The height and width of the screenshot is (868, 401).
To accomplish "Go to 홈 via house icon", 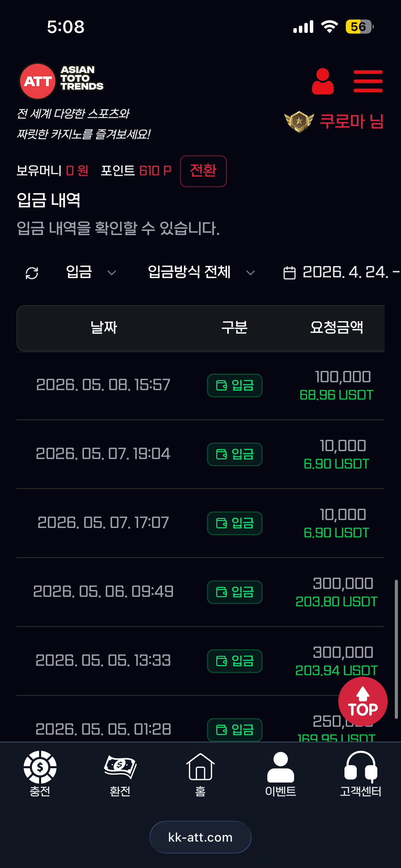I will pyautogui.click(x=200, y=774).
